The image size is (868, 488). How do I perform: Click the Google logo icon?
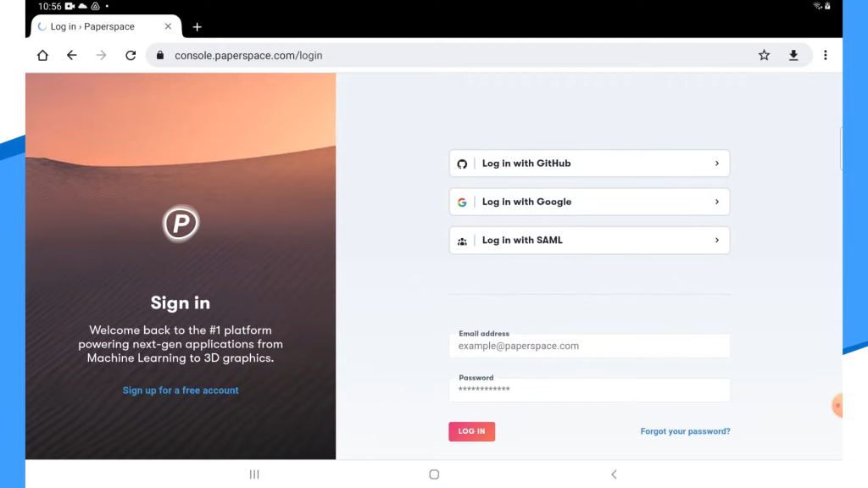coord(462,202)
